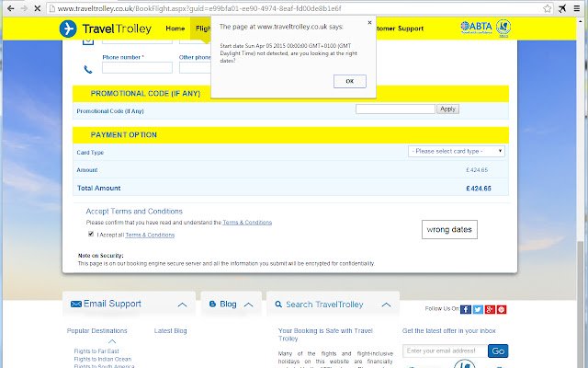Click the browser back arrow

[11, 8]
